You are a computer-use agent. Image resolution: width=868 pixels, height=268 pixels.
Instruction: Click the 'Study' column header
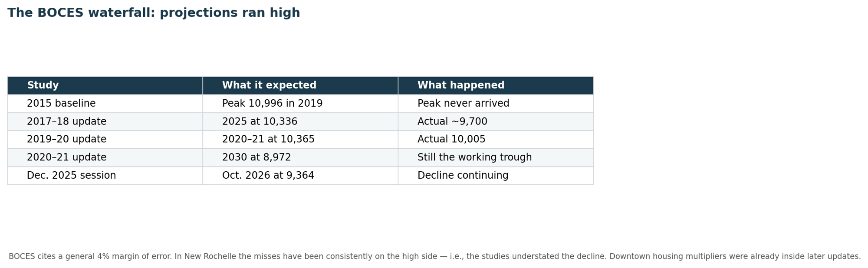click(105, 85)
